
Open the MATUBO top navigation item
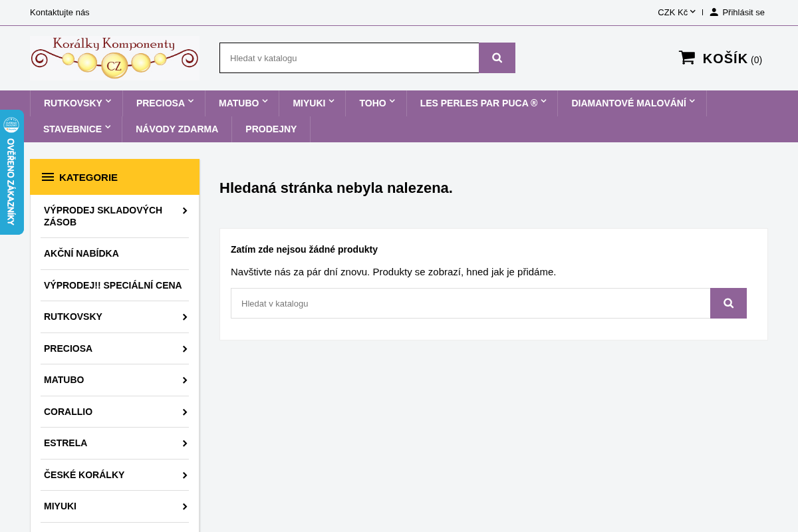[x=239, y=103]
